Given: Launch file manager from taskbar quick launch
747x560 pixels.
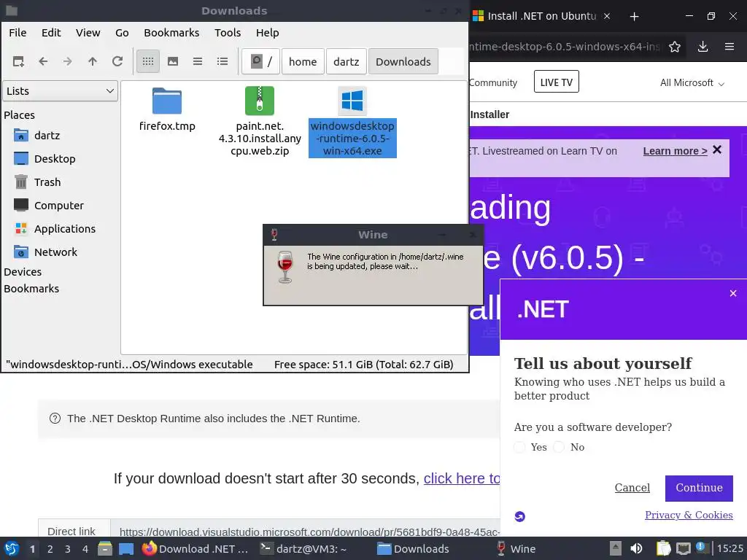Looking at the screenshot, I should (x=105, y=549).
